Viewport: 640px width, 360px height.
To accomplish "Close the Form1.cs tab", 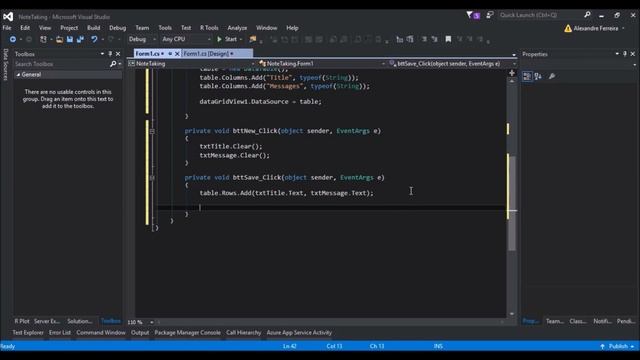I will pyautogui.click(x=177, y=53).
